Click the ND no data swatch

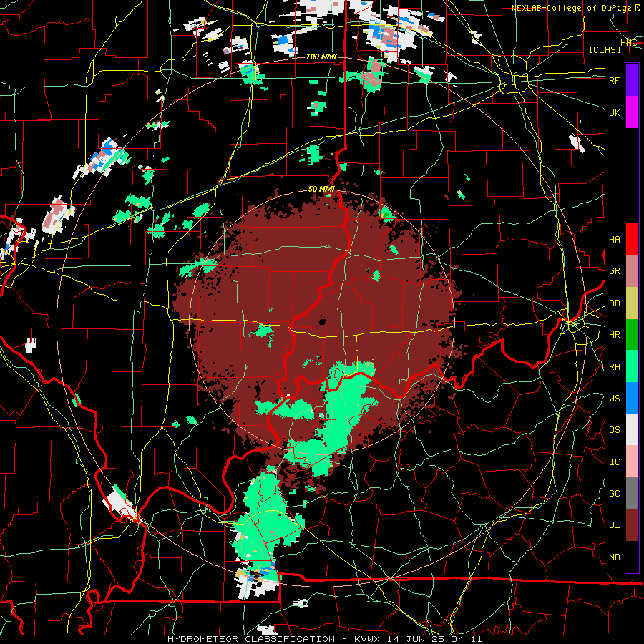click(632, 557)
